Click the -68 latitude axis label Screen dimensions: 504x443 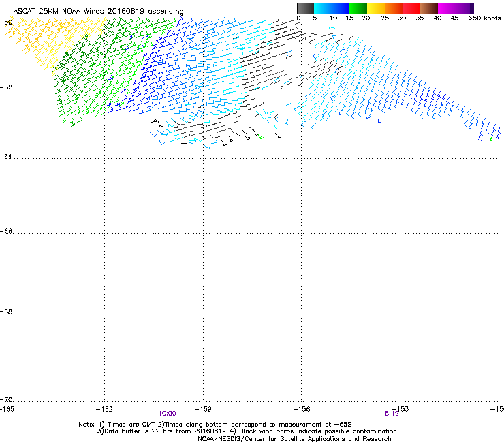click(7, 312)
